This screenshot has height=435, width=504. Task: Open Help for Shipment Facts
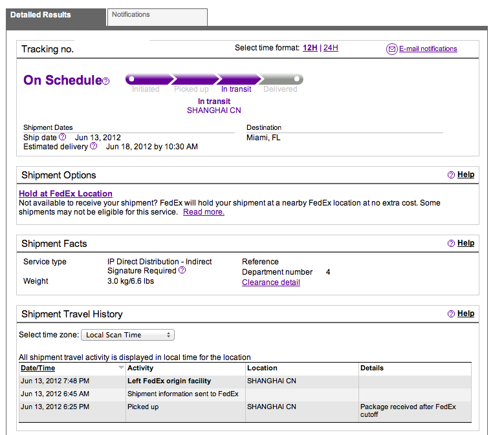[466, 243]
